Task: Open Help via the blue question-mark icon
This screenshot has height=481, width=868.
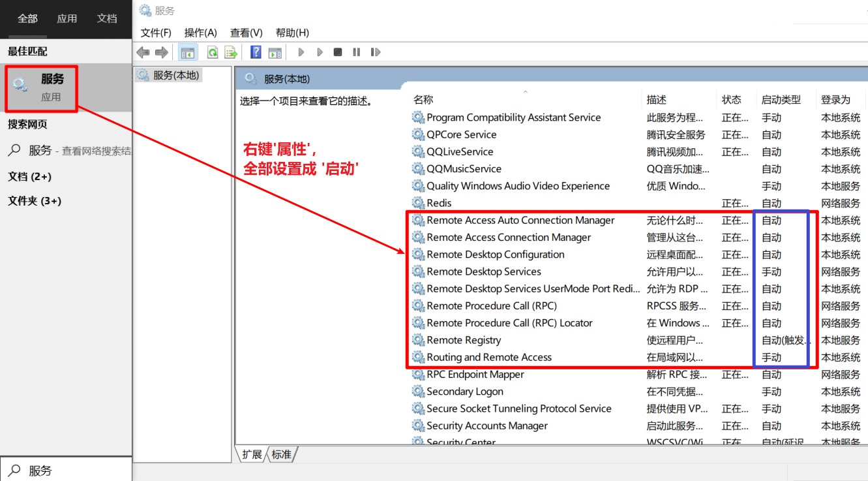Action: pyautogui.click(x=256, y=52)
